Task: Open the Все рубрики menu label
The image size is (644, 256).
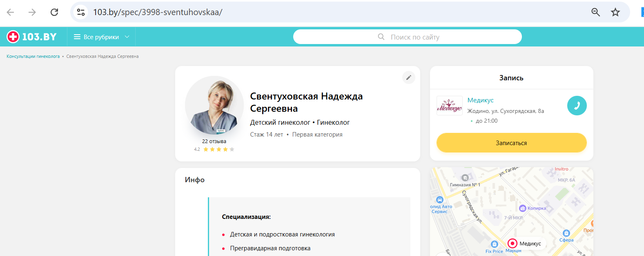Action: coord(101,37)
